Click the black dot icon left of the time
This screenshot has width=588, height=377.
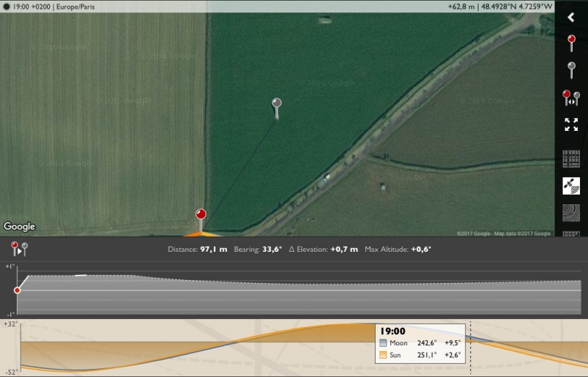click(7, 7)
